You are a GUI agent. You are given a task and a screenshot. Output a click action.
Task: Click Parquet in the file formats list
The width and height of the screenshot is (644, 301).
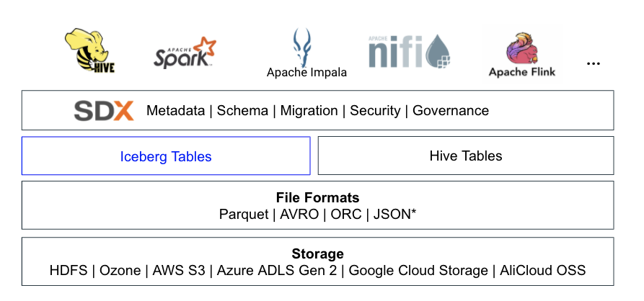[244, 215]
